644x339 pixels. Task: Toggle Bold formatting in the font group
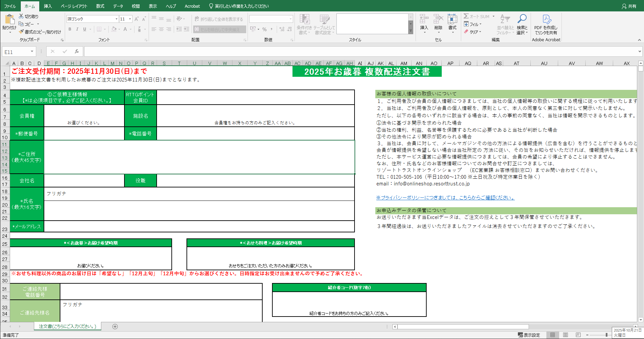click(70, 29)
